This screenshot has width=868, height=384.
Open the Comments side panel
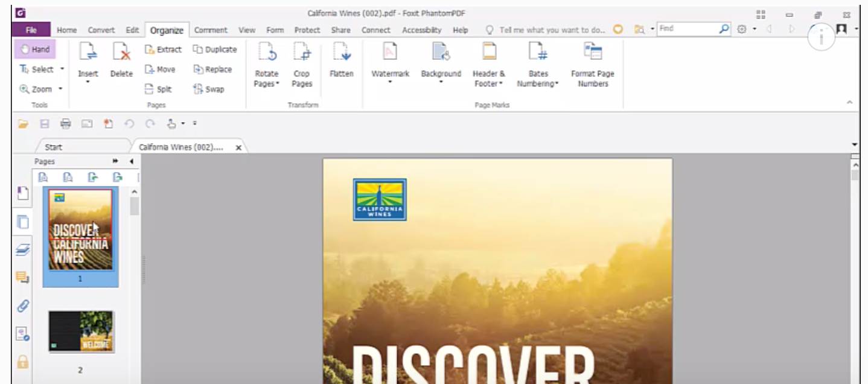(x=22, y=277)
